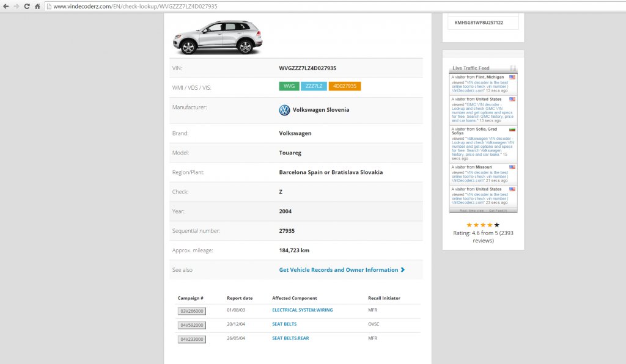This screenshot has width=626, height=364.
Task: Open recall campaign 04V592000
Action: [x=192, y=326]
